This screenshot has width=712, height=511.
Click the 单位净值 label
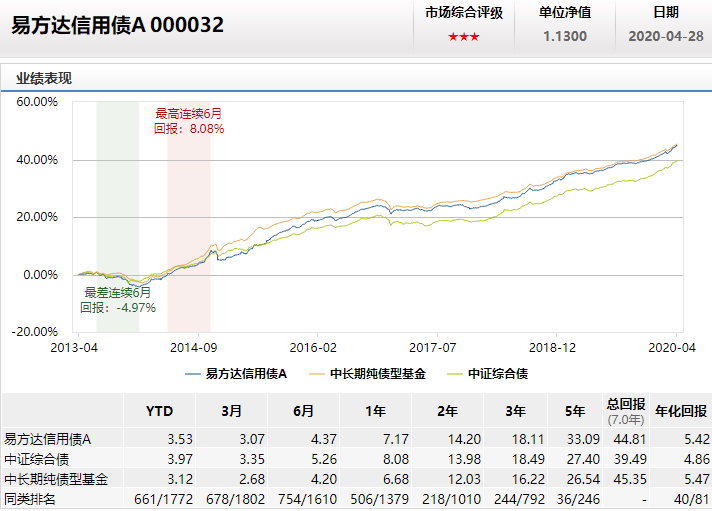565,12
